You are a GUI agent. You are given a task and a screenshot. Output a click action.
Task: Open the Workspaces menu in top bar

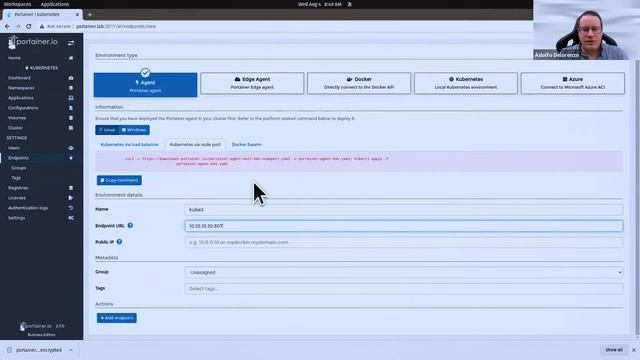pyautogui.click(x=17, y=4)
